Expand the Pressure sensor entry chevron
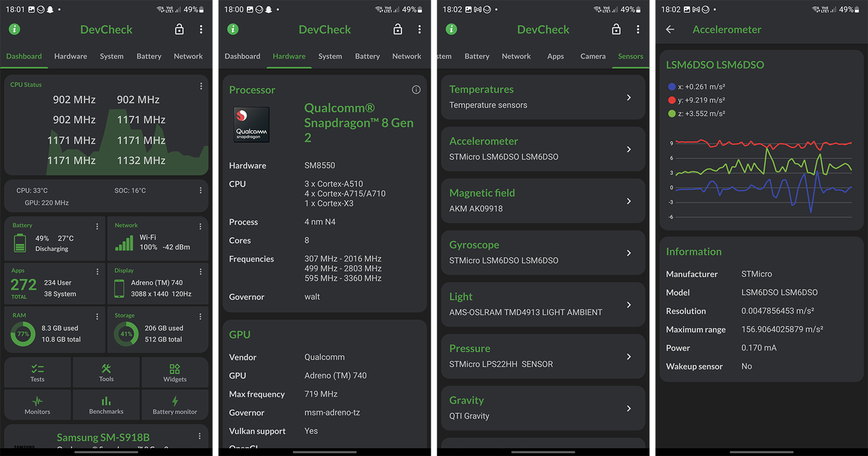Image resolution: width=868 pixels, height=456 pixels. (629, 357)
